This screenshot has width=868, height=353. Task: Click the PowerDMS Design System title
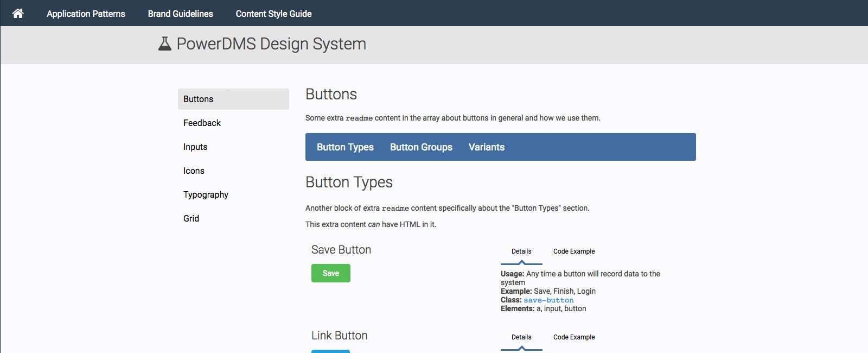click(x=271, y=43)
